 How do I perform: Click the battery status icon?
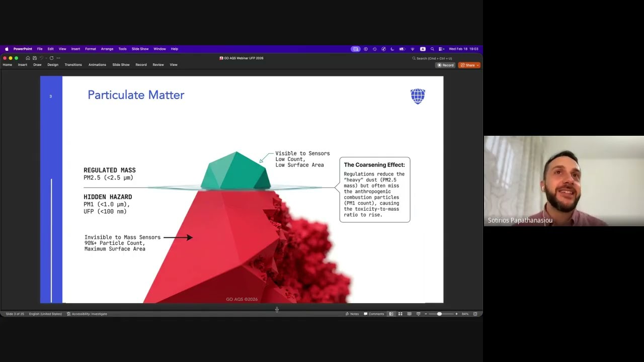tap(402, 49)
